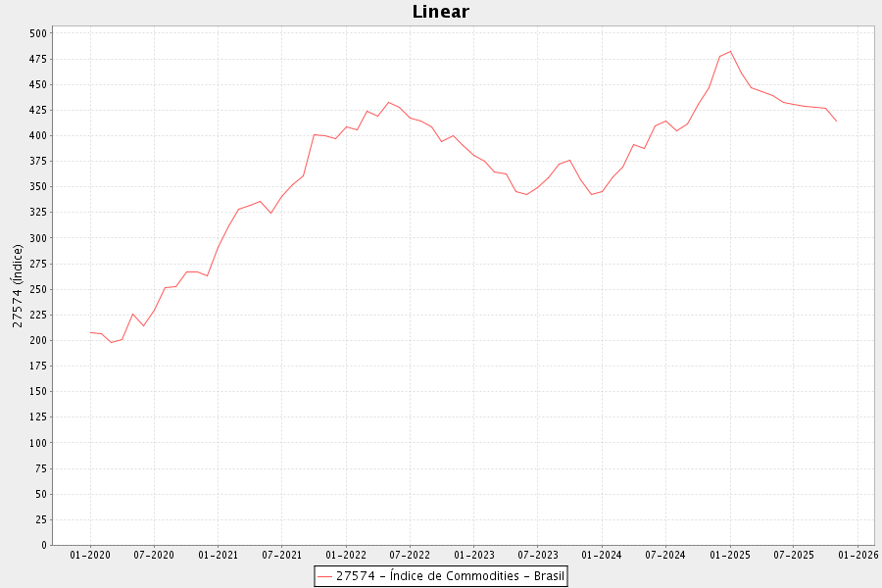Screen dimensions: 882x588
Task: Click the y-axis tick label "425"
Action: (37, 111)
